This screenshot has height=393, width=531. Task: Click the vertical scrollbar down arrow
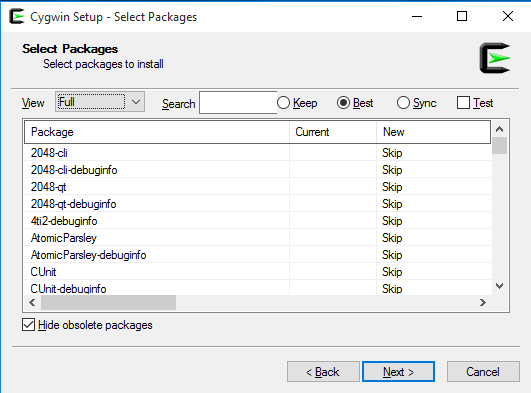pos(500,286)
